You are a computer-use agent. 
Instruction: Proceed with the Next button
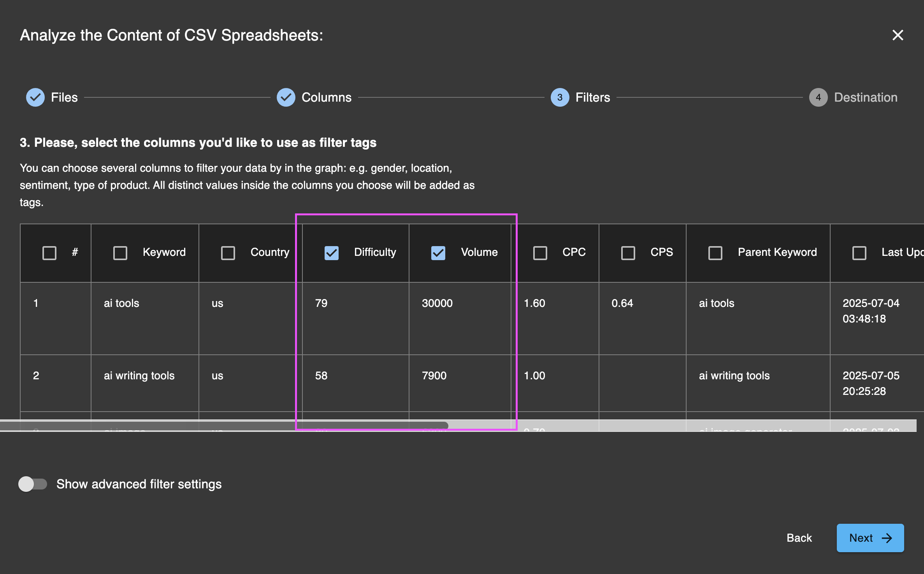[x=870, y=538]
